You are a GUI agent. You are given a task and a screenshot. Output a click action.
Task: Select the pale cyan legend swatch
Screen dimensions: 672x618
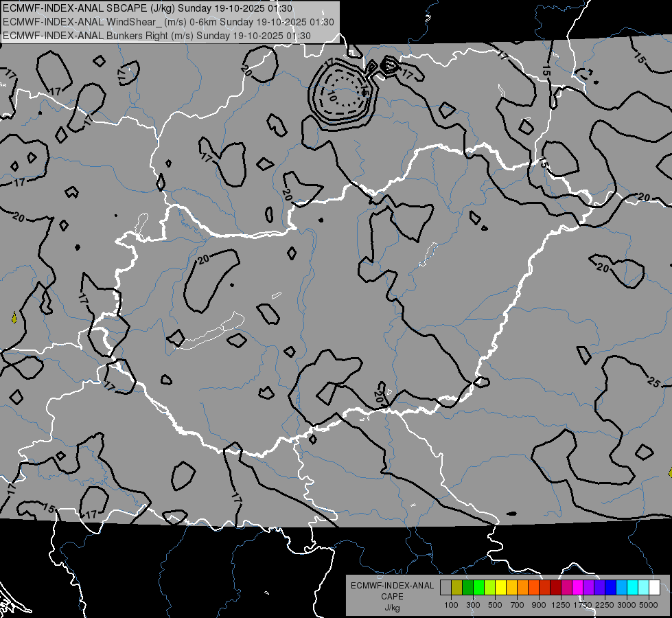point(644,588)
